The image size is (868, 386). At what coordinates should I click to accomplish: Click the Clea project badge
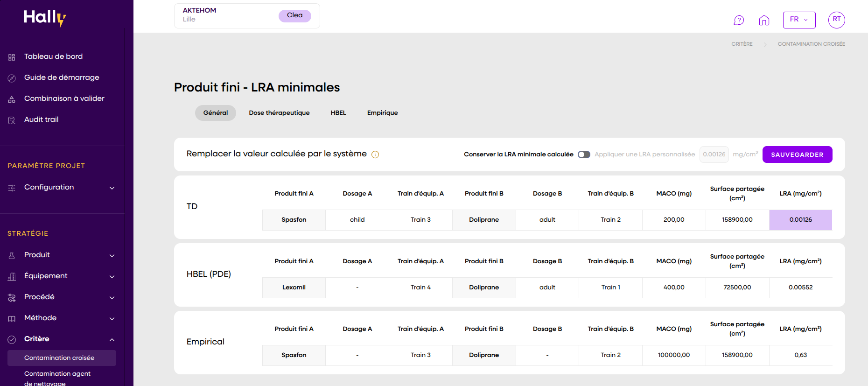(294, 15)
